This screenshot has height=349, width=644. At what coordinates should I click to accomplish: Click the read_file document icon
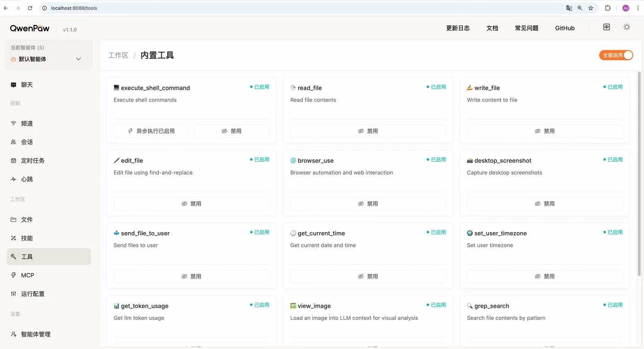click(293, 87)
